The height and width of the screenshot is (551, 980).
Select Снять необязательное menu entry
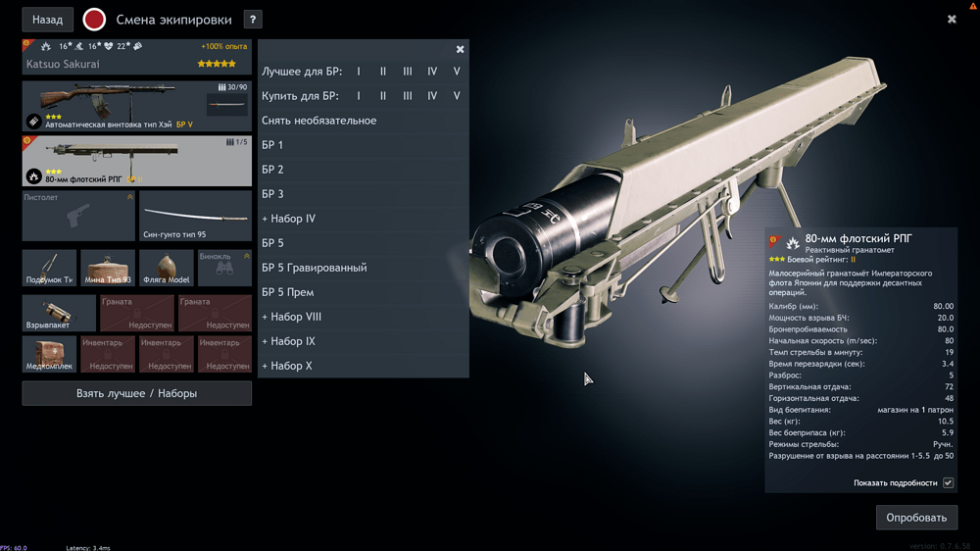tap(364, 120)
